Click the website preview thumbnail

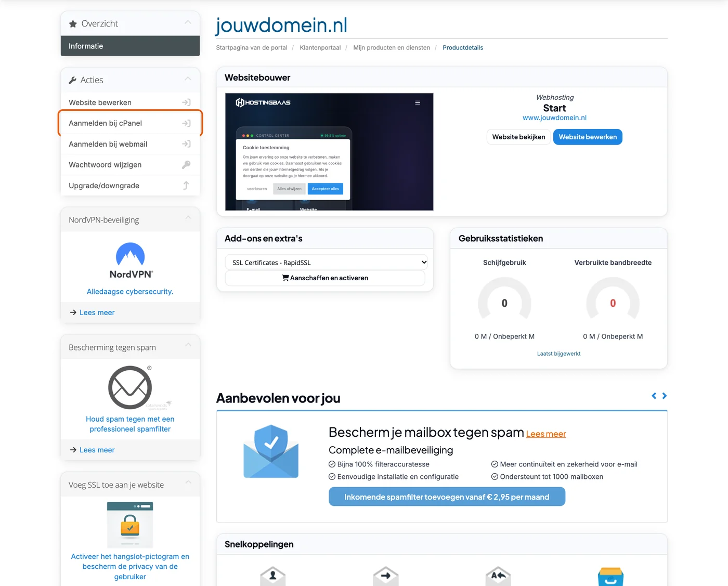click(329, 152)
